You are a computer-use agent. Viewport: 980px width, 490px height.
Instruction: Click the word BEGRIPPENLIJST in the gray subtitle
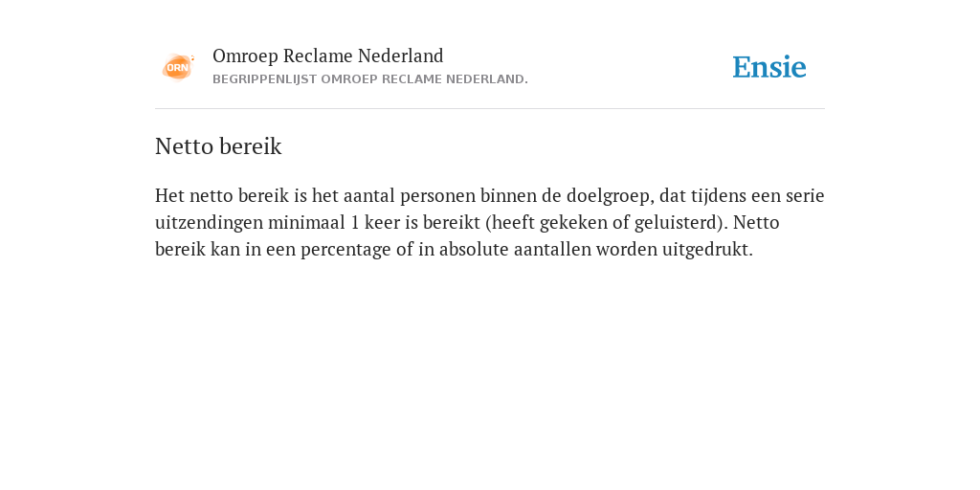pos(264,79)
